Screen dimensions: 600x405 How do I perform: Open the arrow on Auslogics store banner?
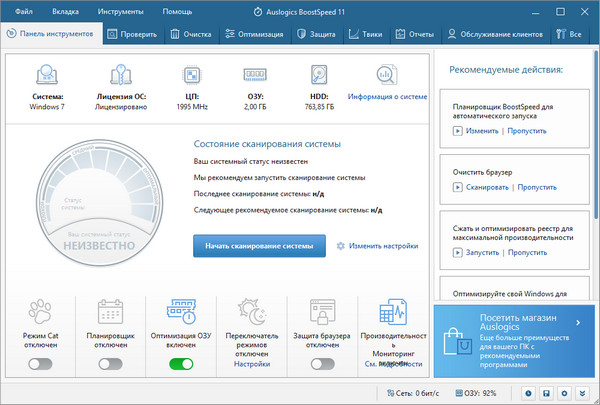click(578, 323)
